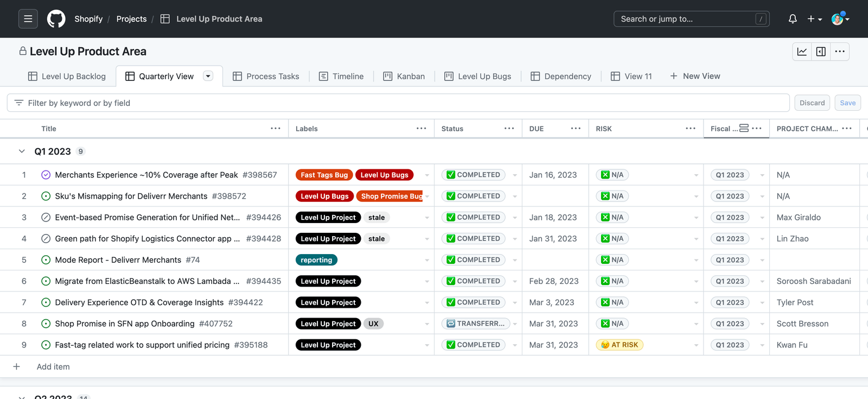Click the UX label on Shop Promise row
Screen dimensions: 868x399
373,324
